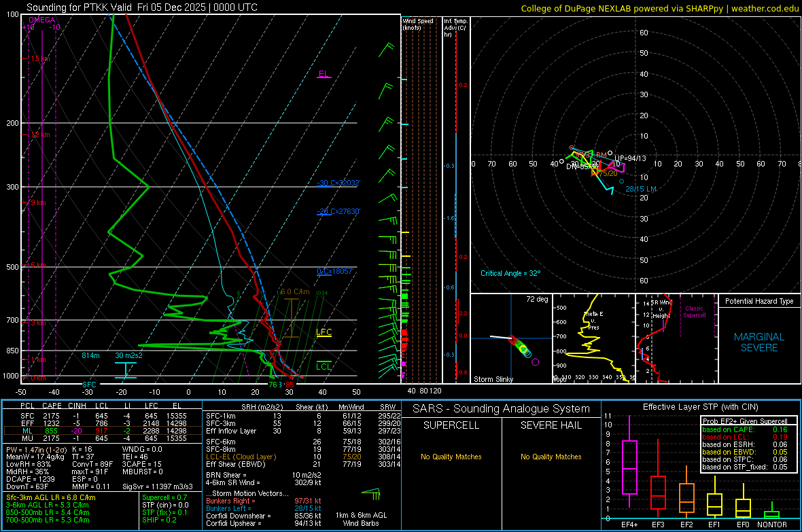Click the 'Eff Shear (EBWD)' row
The height and width of the screenshot is (532, 802).
point(304,464)
